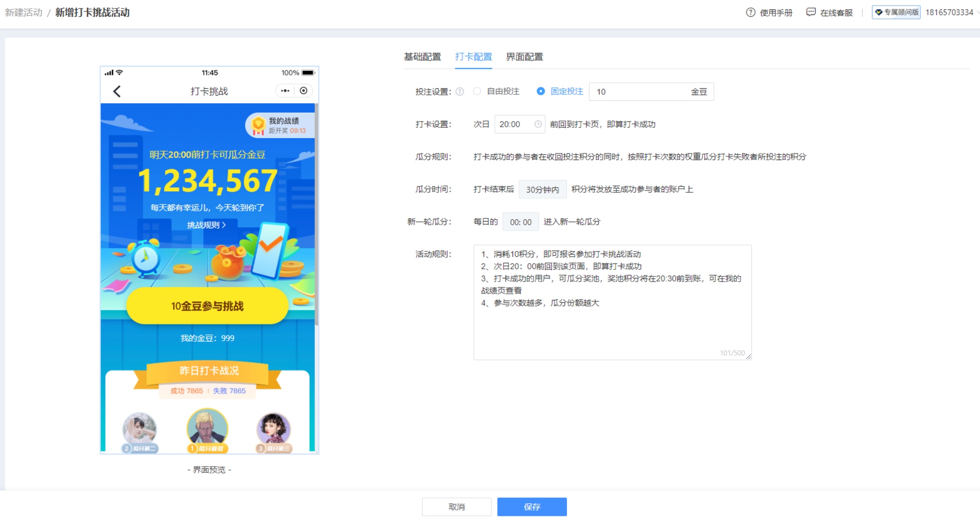Select the 自由投注 radio option
The width and height of the screenshot is (980, 521).
477,92
